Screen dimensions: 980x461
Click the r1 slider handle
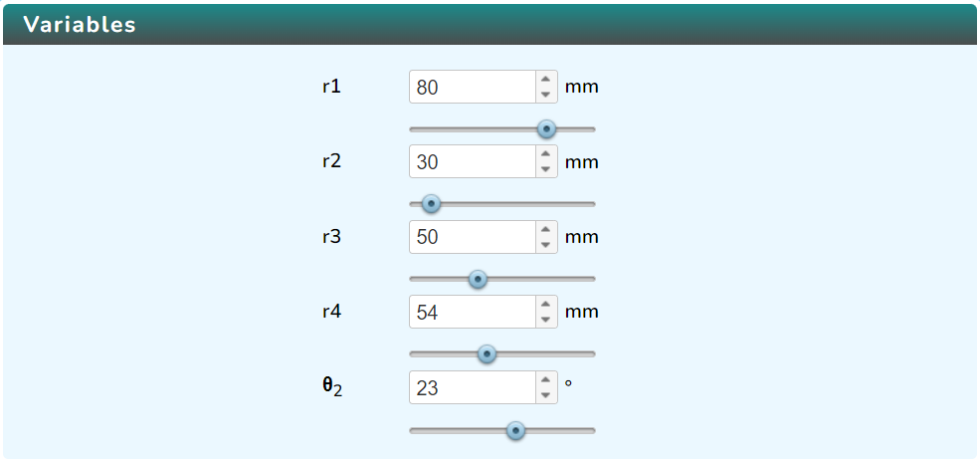pos(547,129)
